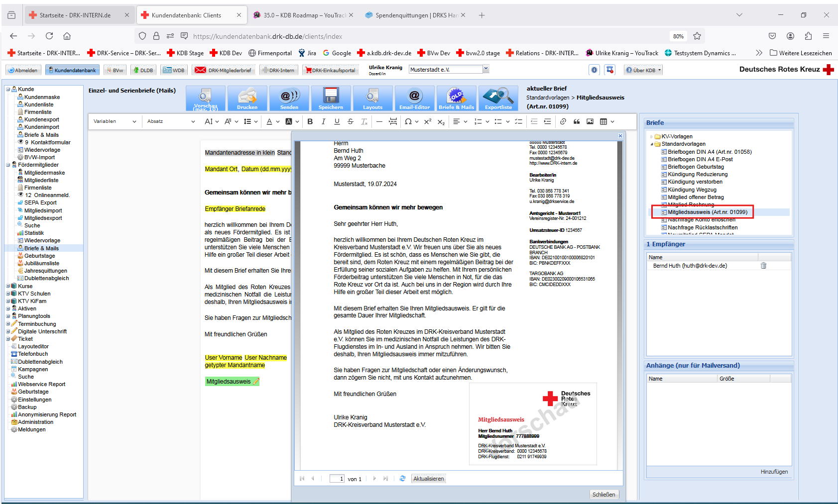Collapse the Standardvorlagen folder
This screenshot has height=504, width=838.
652,144
